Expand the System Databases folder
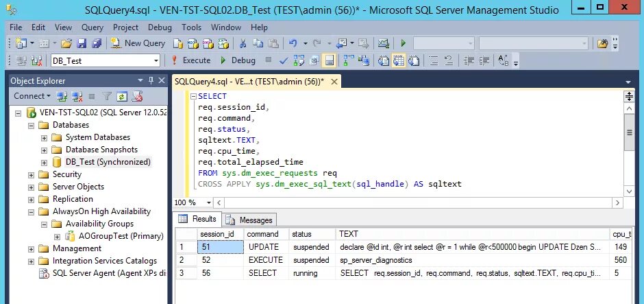644x304 pixels. coord(44,137)
